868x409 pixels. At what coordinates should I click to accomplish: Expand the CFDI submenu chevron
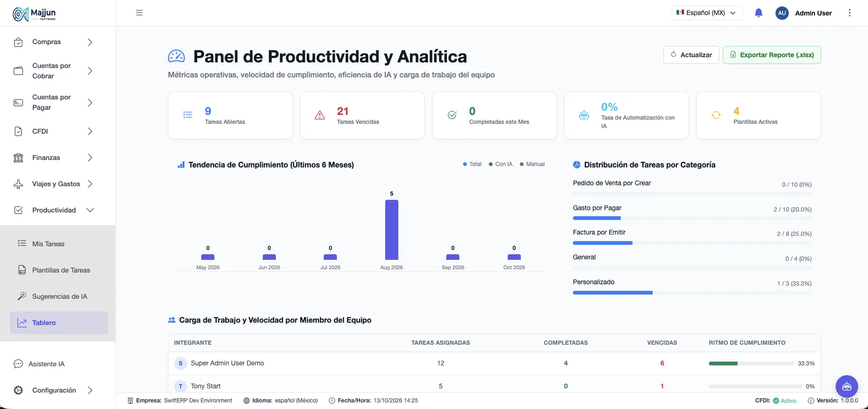tap(90, 131)
